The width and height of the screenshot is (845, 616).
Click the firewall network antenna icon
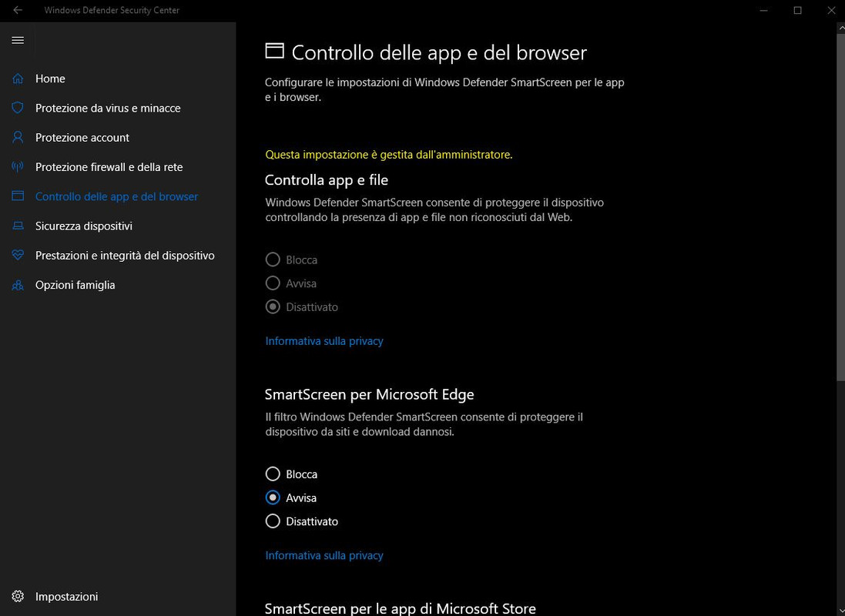[x=18, y=167]
